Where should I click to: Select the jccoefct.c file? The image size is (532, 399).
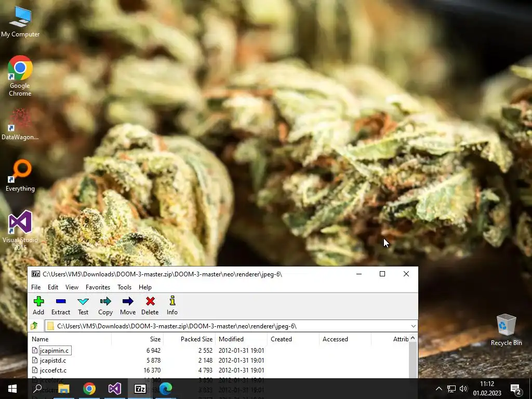coord(54,370)
